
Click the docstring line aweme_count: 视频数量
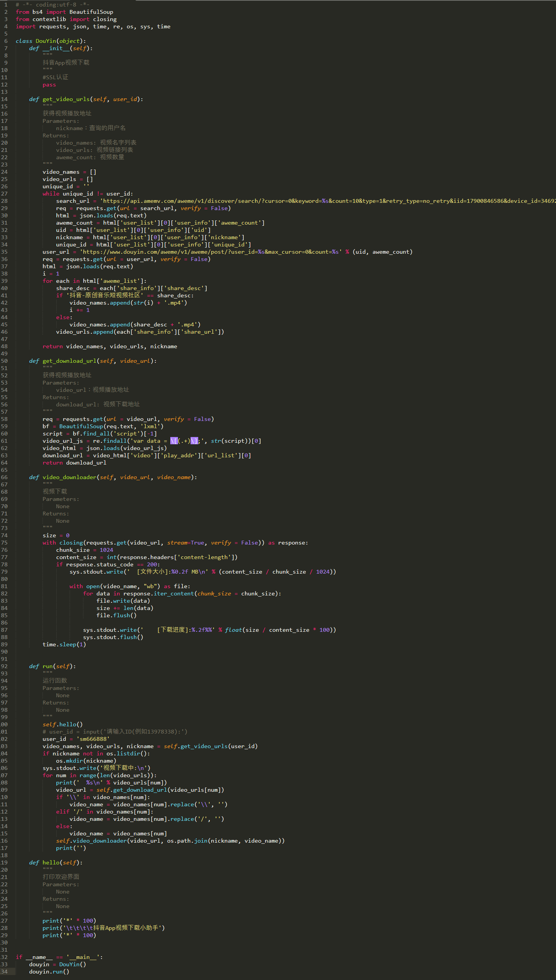click(x=90, y=157)
